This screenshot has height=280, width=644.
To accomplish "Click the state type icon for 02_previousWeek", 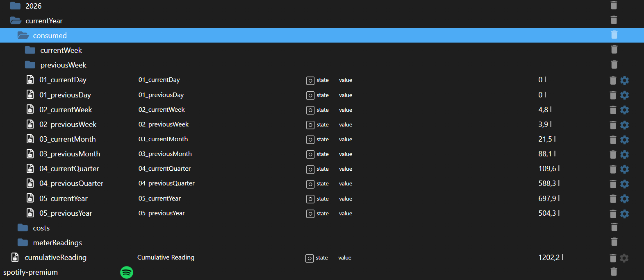I will click(310, 125).
